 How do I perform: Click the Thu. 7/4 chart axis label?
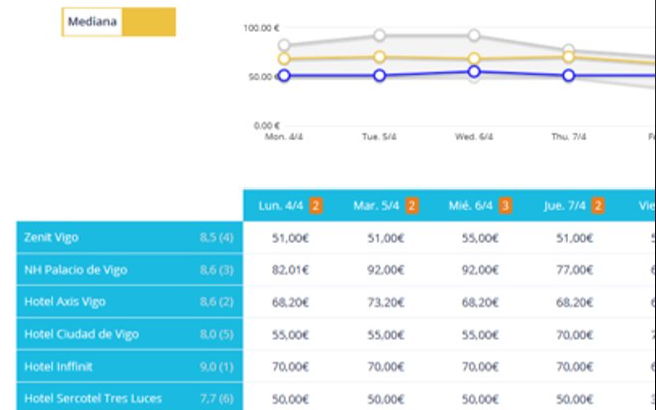[569, 137]
